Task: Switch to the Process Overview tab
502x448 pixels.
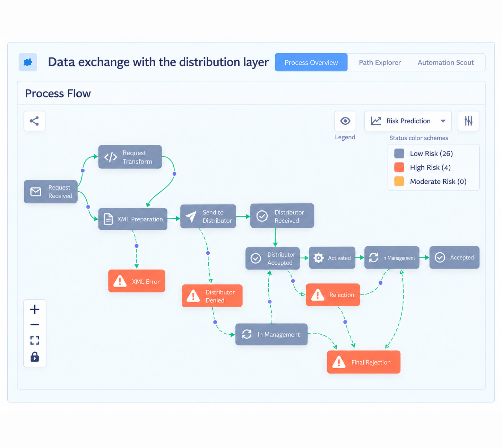Action: point(311,62)
